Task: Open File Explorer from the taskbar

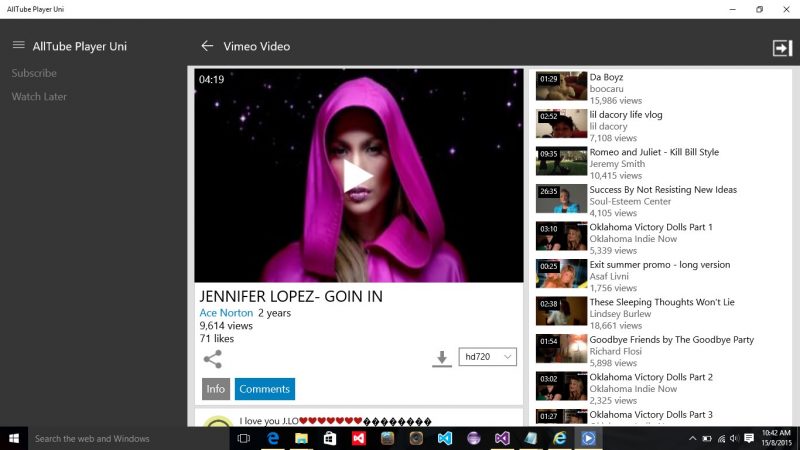Action: click(x=302, y=438)
